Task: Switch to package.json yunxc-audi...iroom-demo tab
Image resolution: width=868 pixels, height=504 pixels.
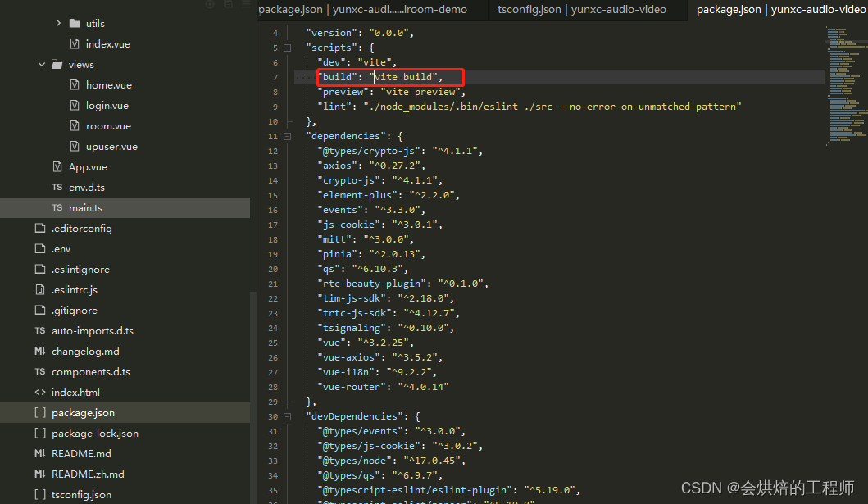Action: (x=371, y=9)
